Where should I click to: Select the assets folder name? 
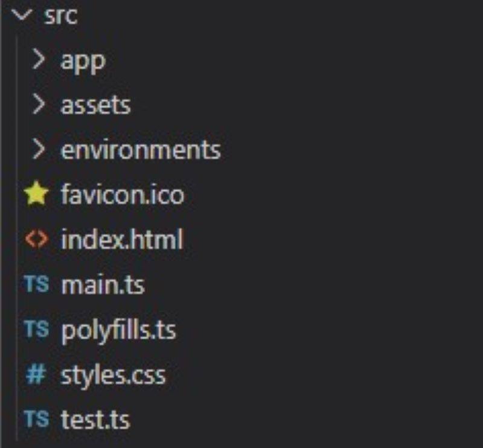tap(95, 105)
